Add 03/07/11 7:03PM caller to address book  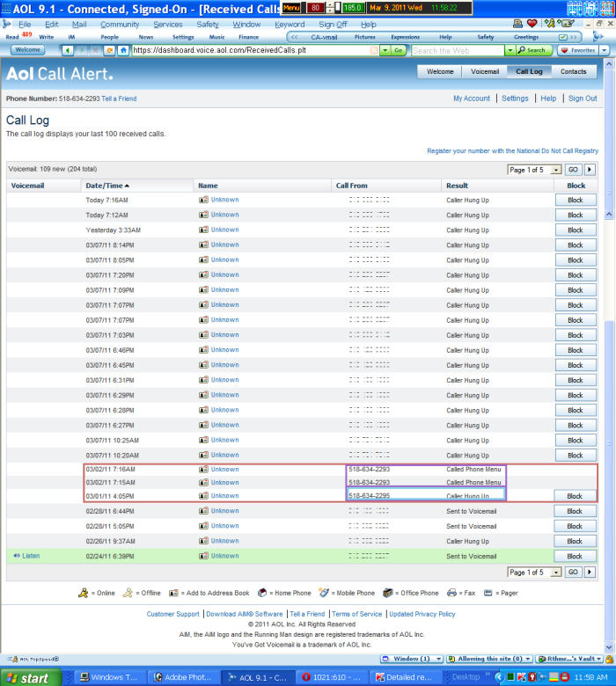203,335
